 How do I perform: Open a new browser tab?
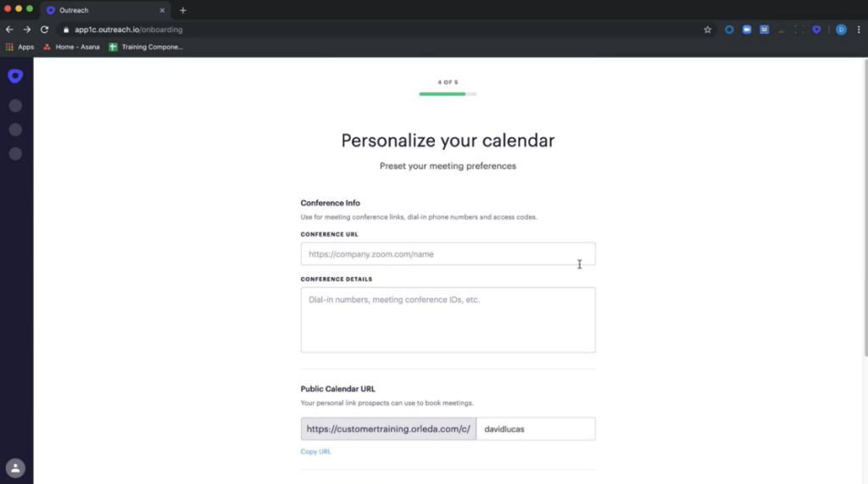[x=183, y=10]
